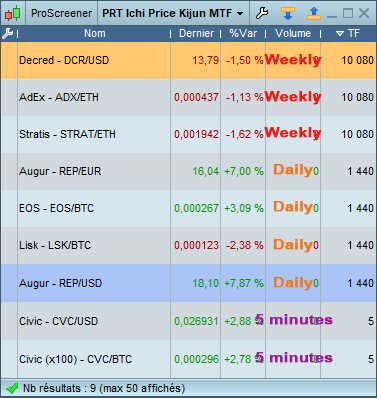The height and width of the screenshot is (398, 377).
Task: Click the +7,87 % variation cell
Action: click(244, 283)
